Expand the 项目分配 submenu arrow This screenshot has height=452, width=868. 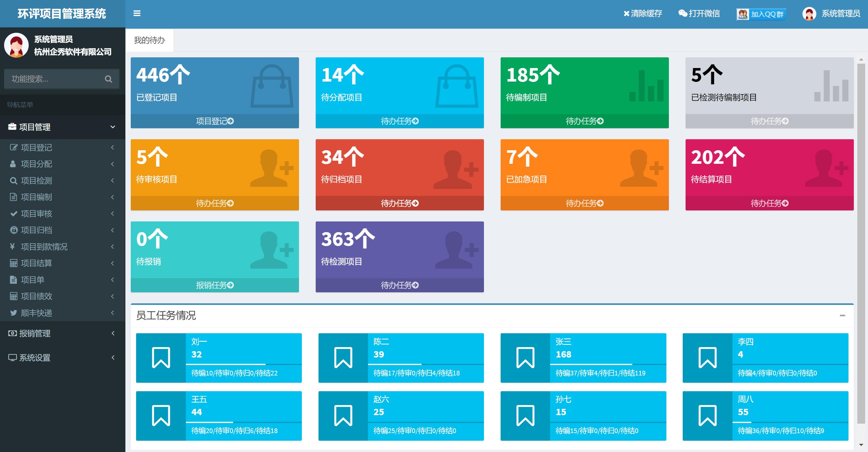pos(112,164)
